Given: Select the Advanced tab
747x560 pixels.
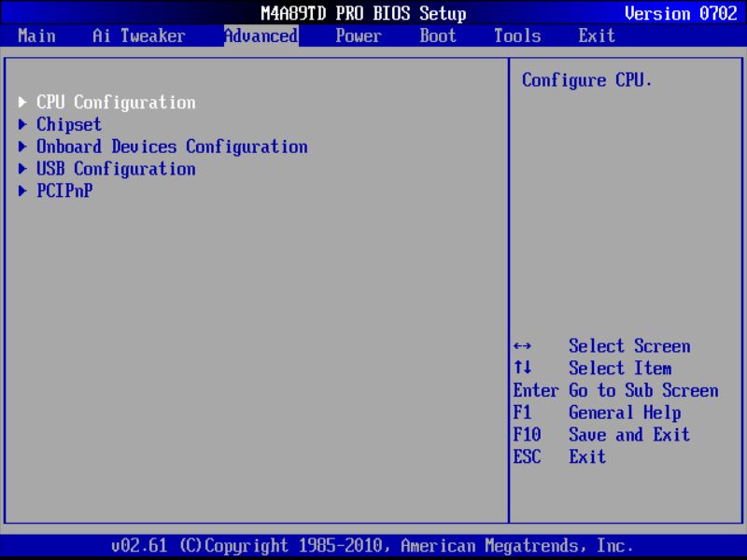Looking at the screenshot, I should pos(260,35).
